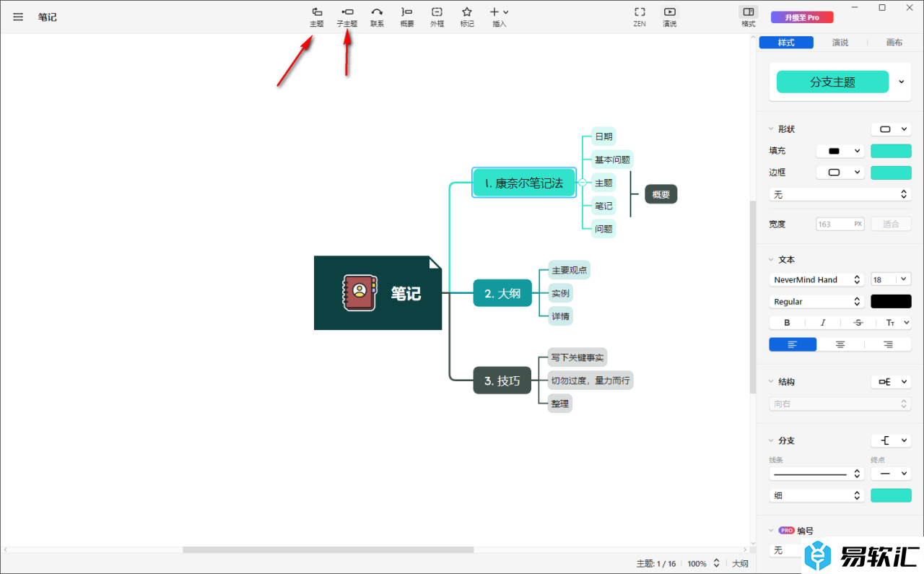Click 升级至 Pro upgrade button

click(802, 17)
